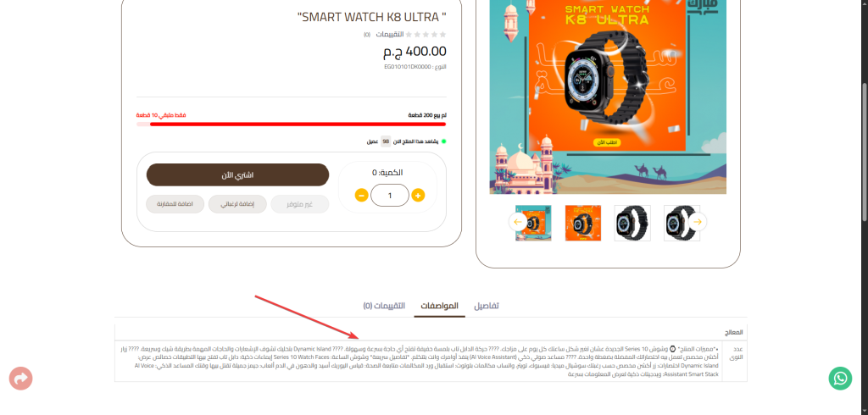The height and width of the screenshot is (415, 868).
Task: Click the empty star rating icons
Action: click(426, 35)
